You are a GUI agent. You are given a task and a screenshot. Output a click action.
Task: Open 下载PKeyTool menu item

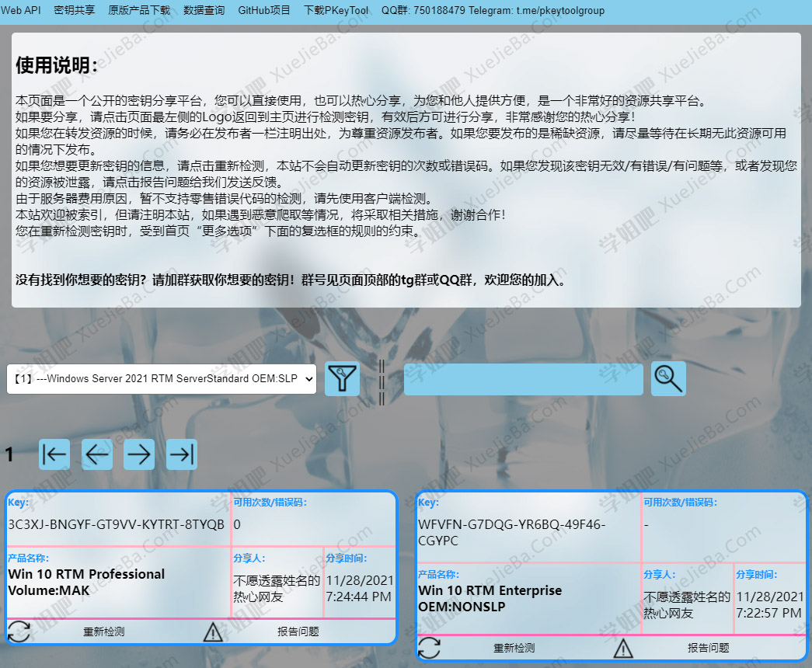336,10
